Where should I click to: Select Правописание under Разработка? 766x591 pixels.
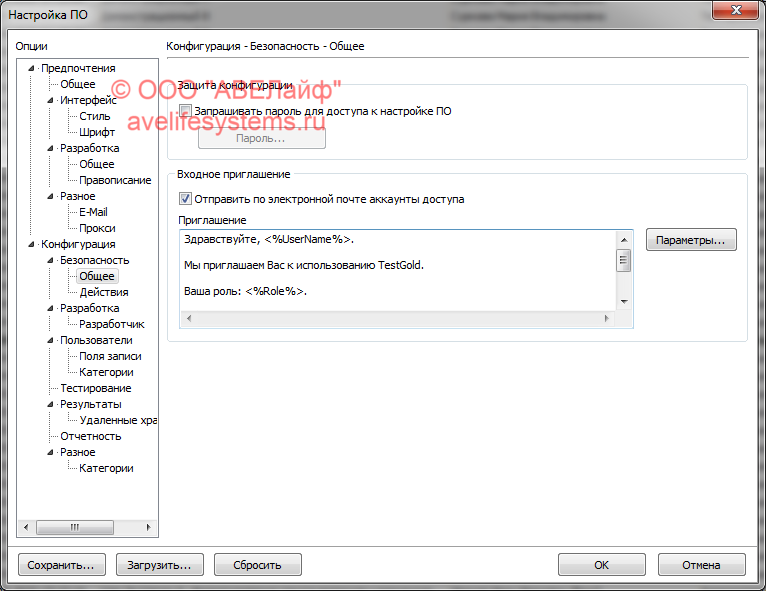pos(115,180)
